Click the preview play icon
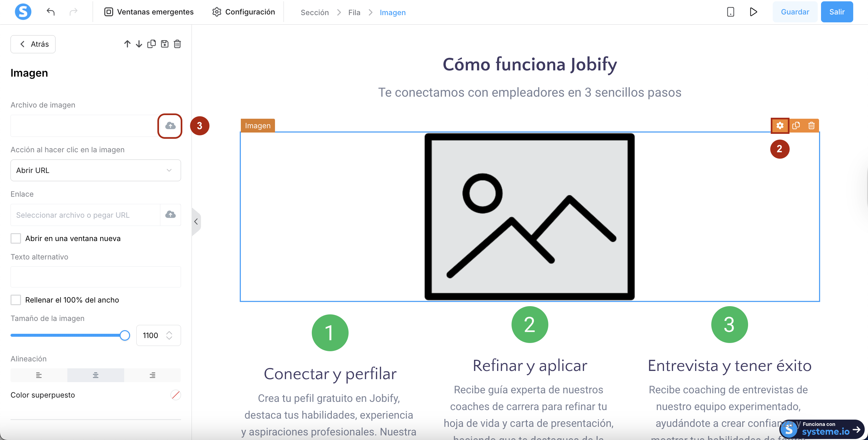 (753, 12)
